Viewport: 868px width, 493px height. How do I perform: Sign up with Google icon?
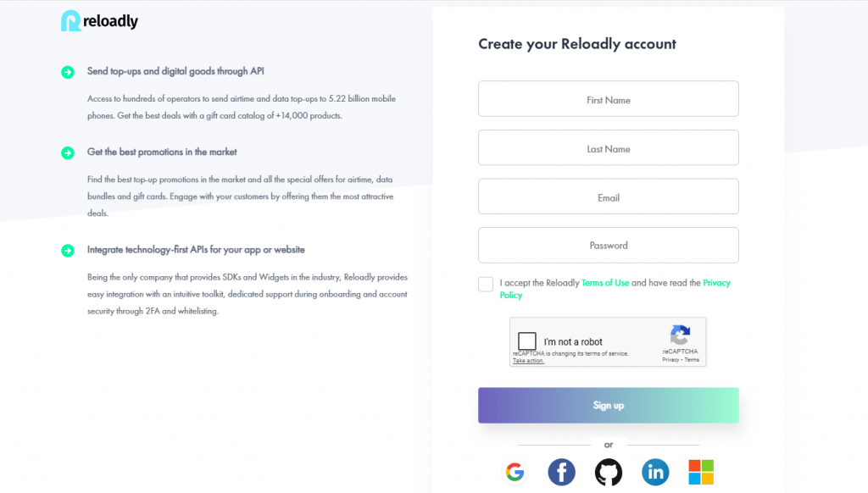(515, 472)
